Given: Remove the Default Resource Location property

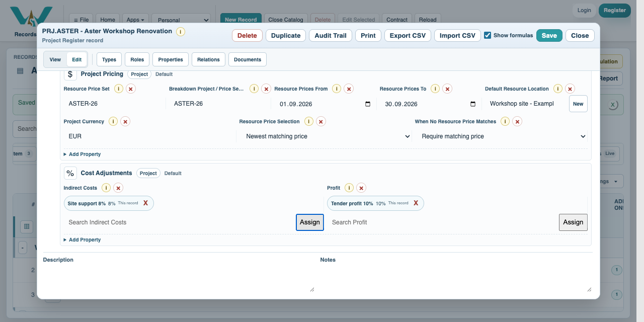Looking at the screenshot, I should [x=570, y=89].
